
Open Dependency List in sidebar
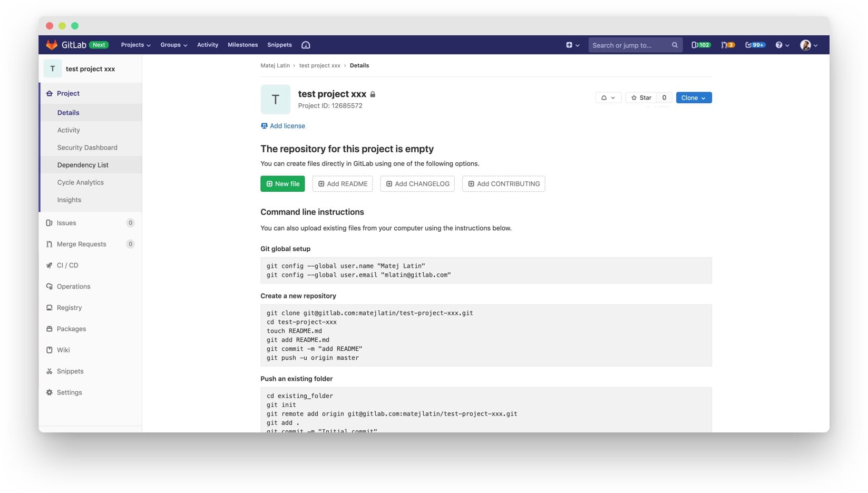click(91, 165)
